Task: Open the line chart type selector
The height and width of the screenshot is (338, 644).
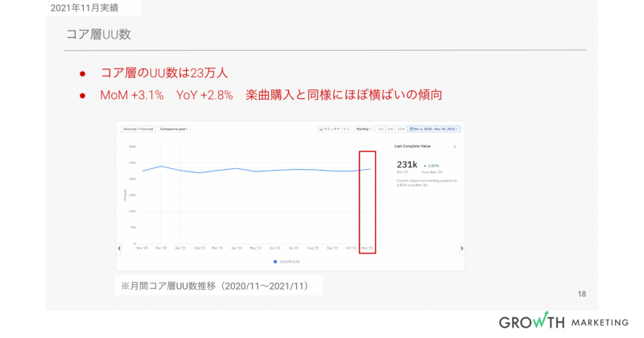Action: pyautogui.click(x=336, y=129)
